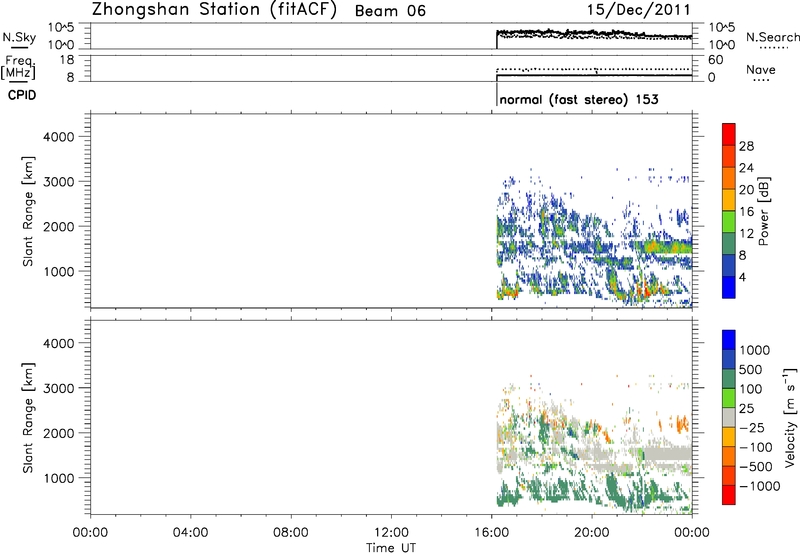The height and width of the screenshot is (554, 800).
Task: Click the '3000' tick on the Power panel axis
Action: coord(59,182)
